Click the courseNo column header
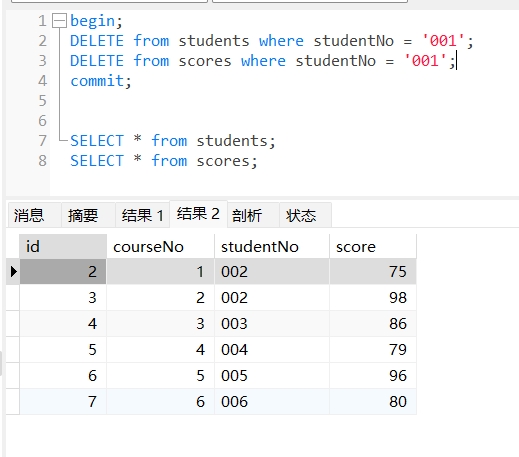Screen dimensions: 519x457 click(160, 247)
